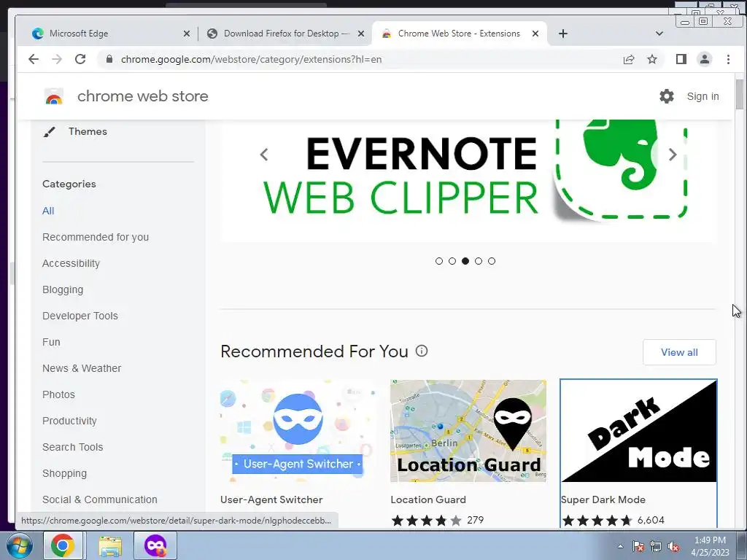747x560 pixels.
Task: Select Chrome Web Store - Extensions tab
Action: (460, 34)
